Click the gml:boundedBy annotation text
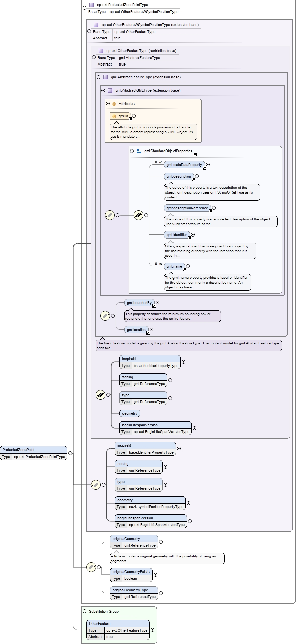The width and height of the screenshot is (296, 644). 172,316
